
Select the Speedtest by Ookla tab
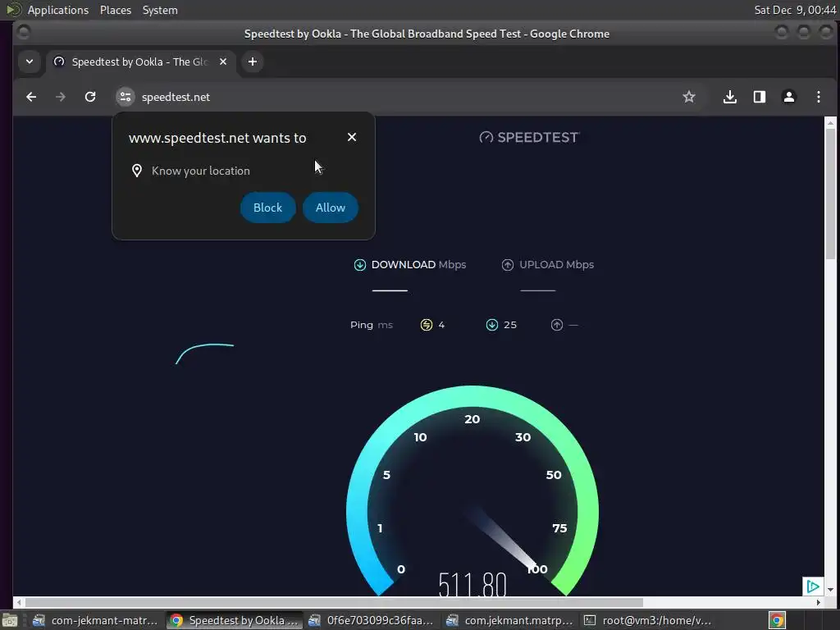point(140,62)
